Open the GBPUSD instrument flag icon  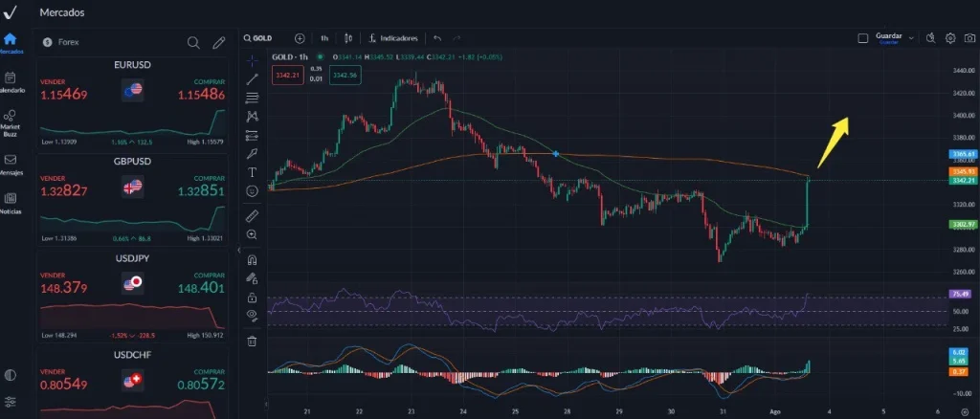point(132,187)
